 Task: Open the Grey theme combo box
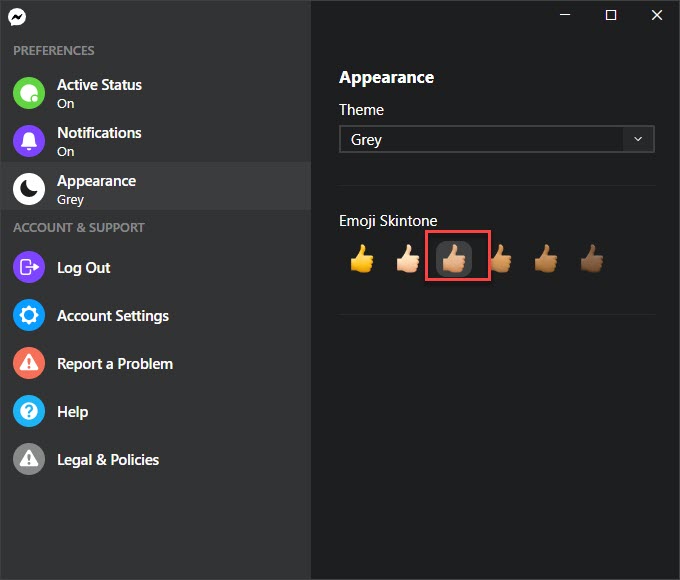click(497, 139)
